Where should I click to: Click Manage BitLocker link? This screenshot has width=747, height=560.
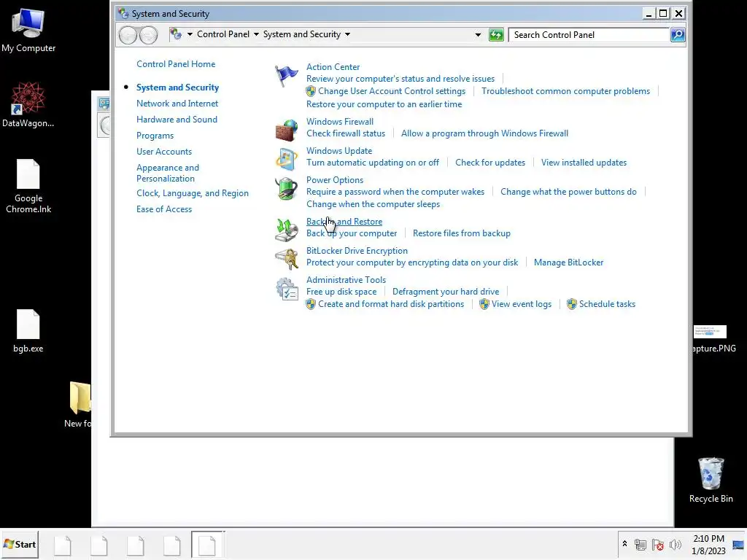[x=568, y=262]
